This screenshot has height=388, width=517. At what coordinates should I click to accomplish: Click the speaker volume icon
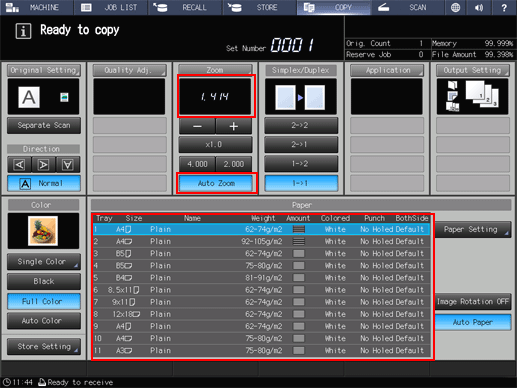479,7
